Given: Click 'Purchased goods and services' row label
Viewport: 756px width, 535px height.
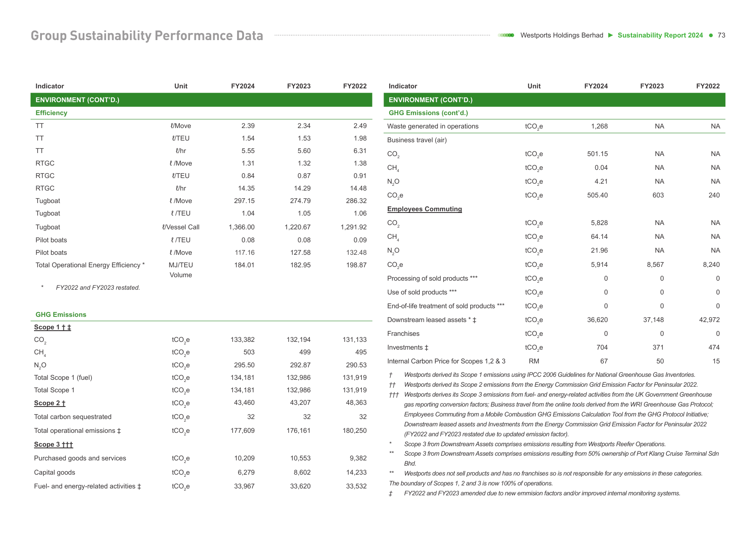Looking at the screenshot, I should tap(80, 458).
